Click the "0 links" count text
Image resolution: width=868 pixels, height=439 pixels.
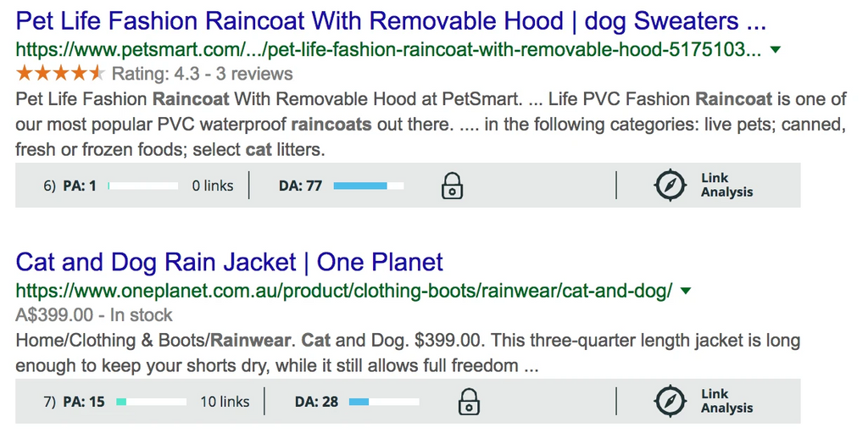[213, 186]
